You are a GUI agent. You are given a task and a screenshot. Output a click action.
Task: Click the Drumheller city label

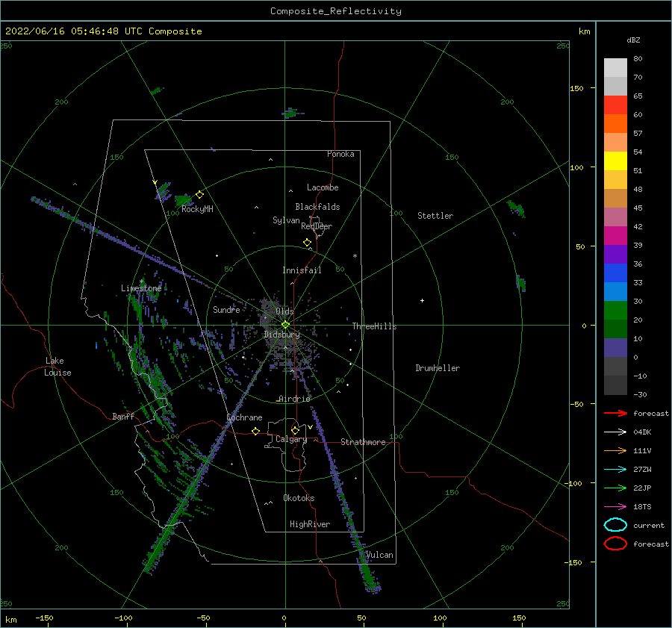438,368
